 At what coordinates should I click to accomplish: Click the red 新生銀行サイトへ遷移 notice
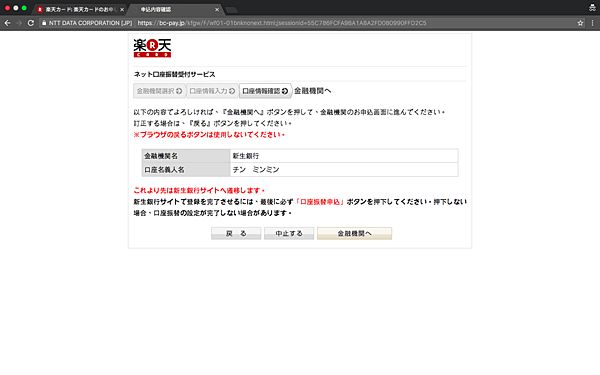pos(199,190)
